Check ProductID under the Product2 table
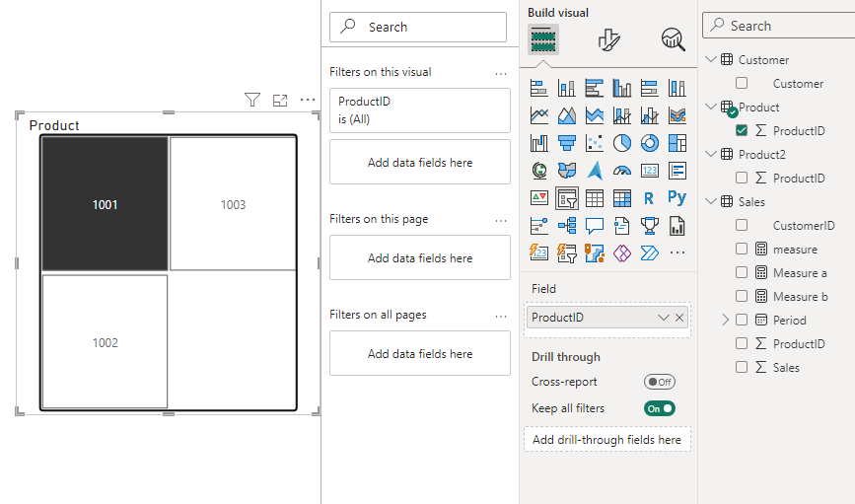The width and height of the screenshot is (855, 504). [742, 178]
